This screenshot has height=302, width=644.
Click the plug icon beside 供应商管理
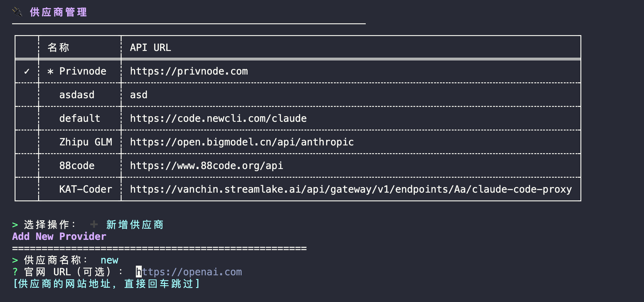pos(17,12)
